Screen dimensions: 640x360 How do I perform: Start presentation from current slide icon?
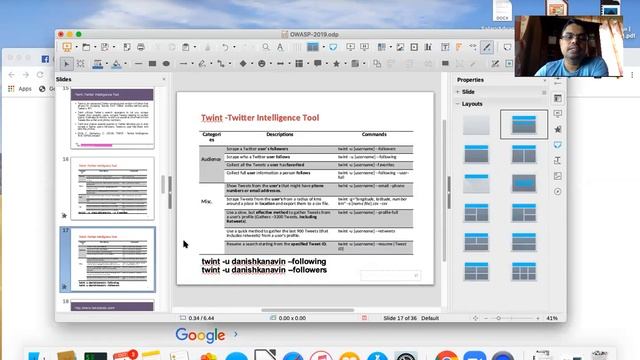364,47
